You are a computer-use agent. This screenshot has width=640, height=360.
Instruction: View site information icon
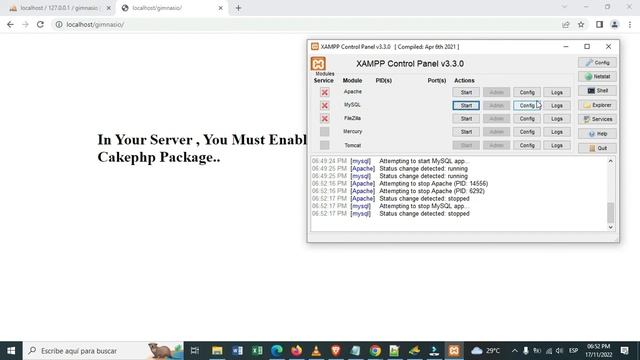[x=59, y=24]
